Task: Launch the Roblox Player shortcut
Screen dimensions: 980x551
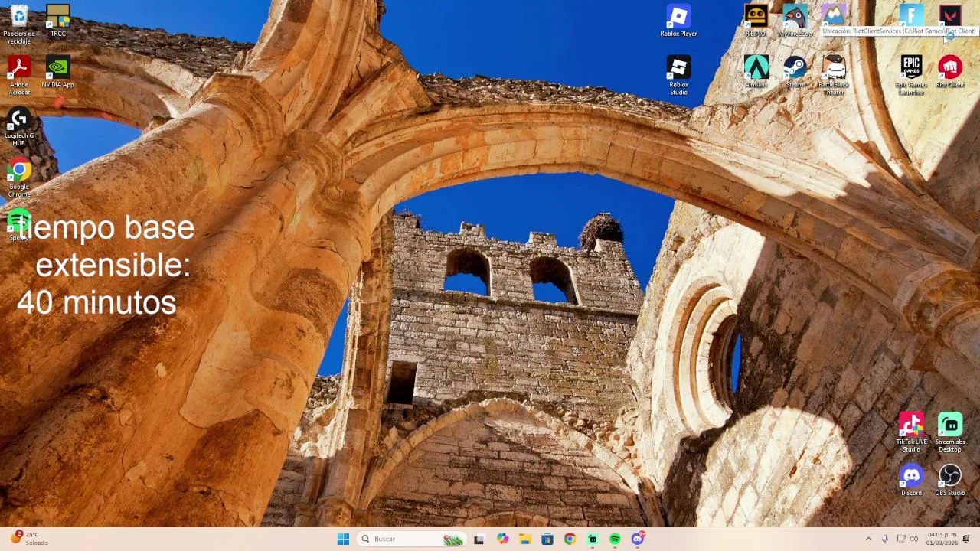Action: [678, 21]
